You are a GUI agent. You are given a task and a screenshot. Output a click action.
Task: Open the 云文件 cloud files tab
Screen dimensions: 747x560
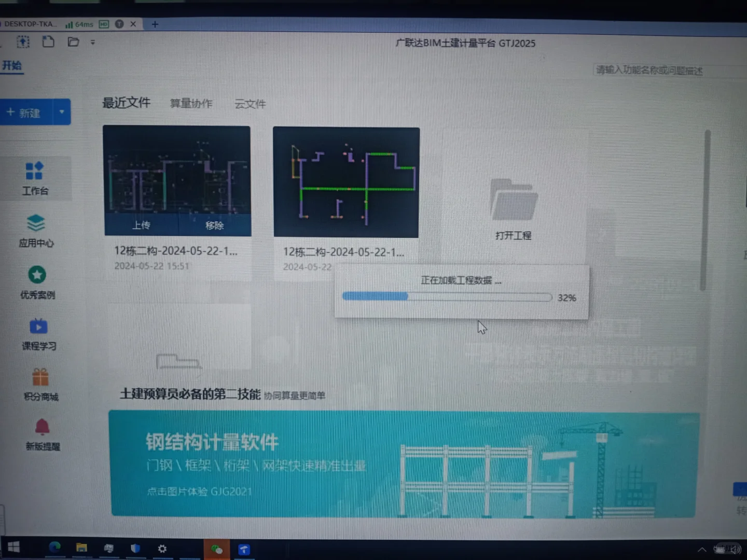click(250, 104)
